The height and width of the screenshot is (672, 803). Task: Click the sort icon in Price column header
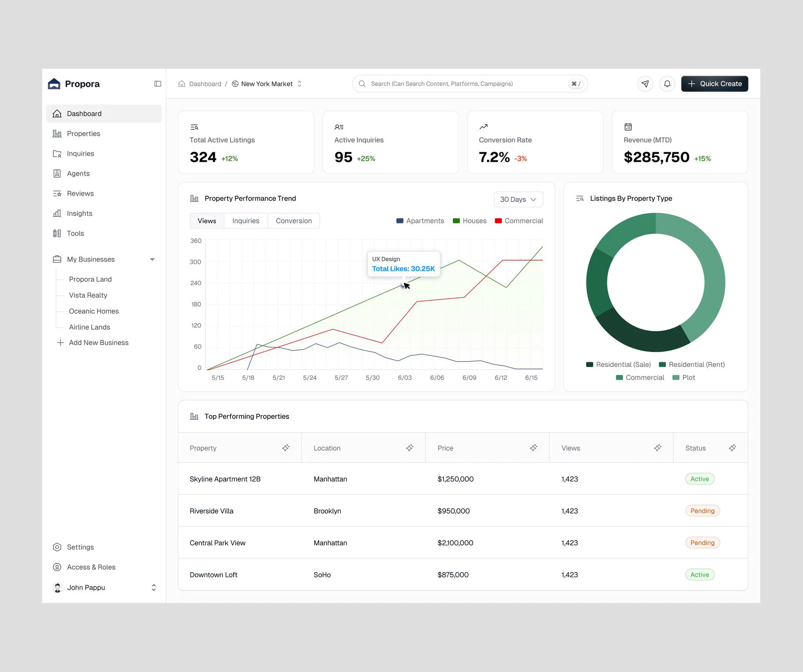pos(534,448)
